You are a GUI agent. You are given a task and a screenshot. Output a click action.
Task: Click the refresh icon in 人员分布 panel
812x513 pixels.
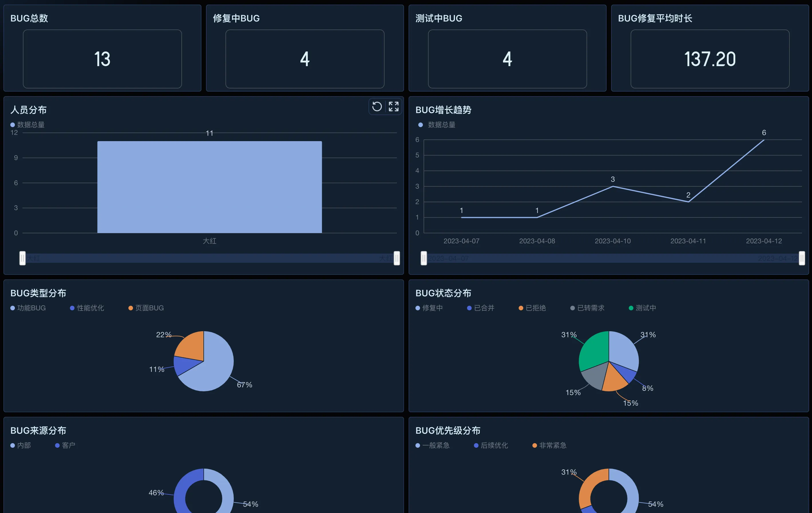tap(377, 107)
